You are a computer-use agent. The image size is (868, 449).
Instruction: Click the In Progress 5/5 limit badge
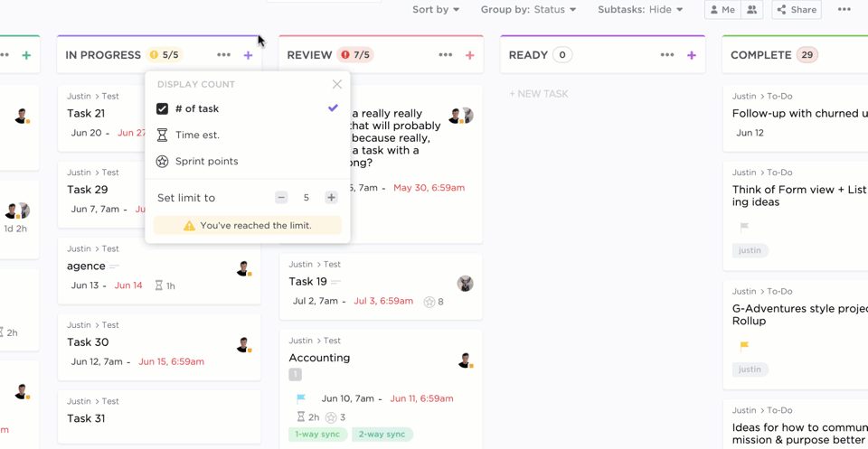(x=165, y=55)
